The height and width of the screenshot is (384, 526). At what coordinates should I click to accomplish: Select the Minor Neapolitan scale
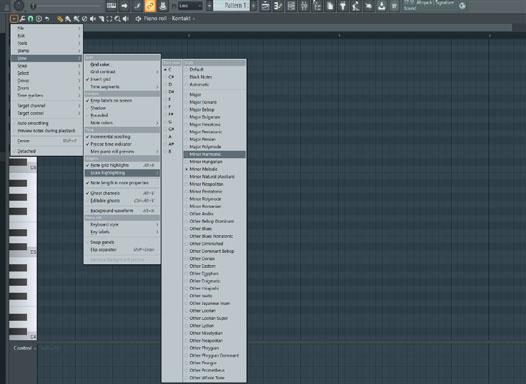tap(215, 184)
